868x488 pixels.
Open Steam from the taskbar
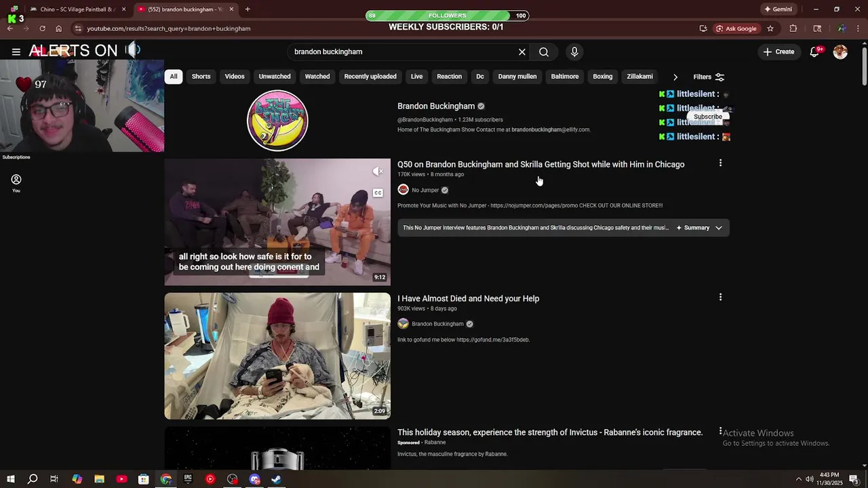pos(276,479)
